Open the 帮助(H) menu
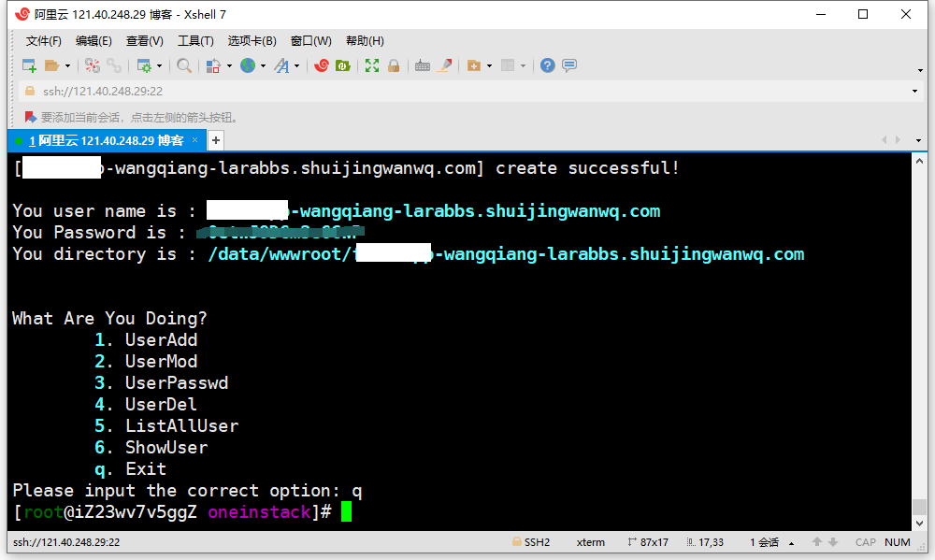This screenshot has width=935, height=560. click(x=365, y=40)
